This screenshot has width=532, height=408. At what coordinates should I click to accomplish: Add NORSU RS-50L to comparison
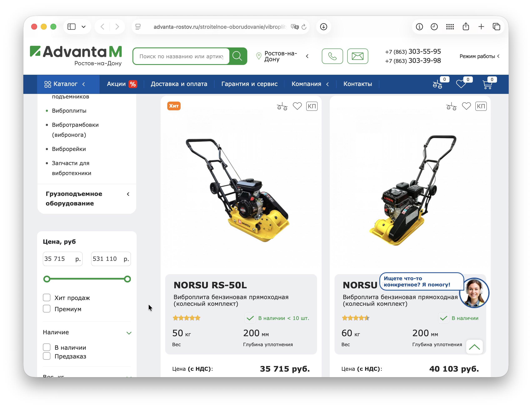(x=282, y=106)
